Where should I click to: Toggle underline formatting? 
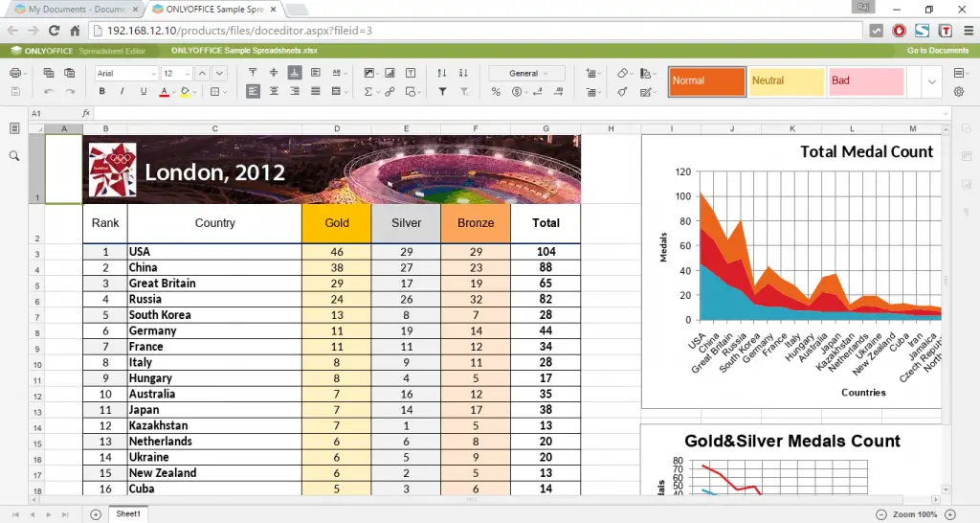[x=144, y=92]
